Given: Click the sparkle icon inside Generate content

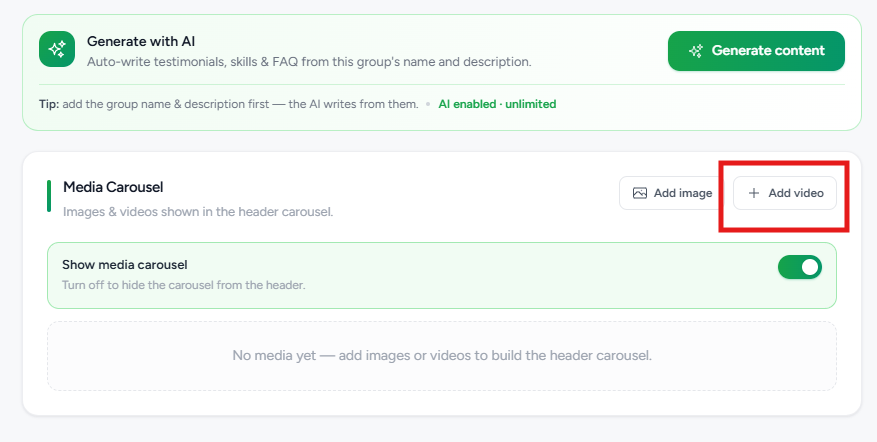Looking at the screenshot, I should (x=696, y=51).
